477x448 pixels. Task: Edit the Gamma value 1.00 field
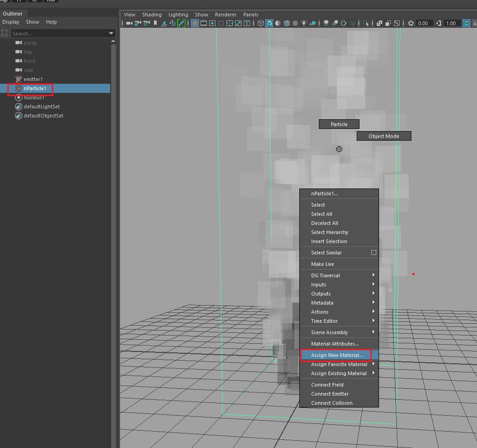(452, 23)
